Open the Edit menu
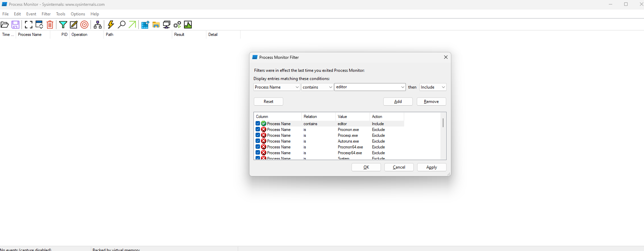The image size is (644, 251). (17, 14)
